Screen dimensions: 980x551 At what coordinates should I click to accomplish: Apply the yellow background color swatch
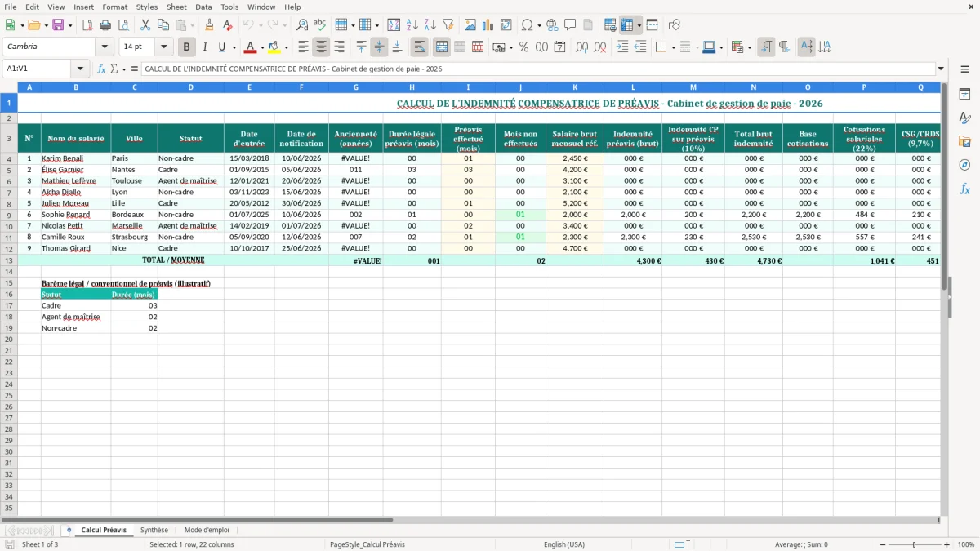click(x=274, y=47)
